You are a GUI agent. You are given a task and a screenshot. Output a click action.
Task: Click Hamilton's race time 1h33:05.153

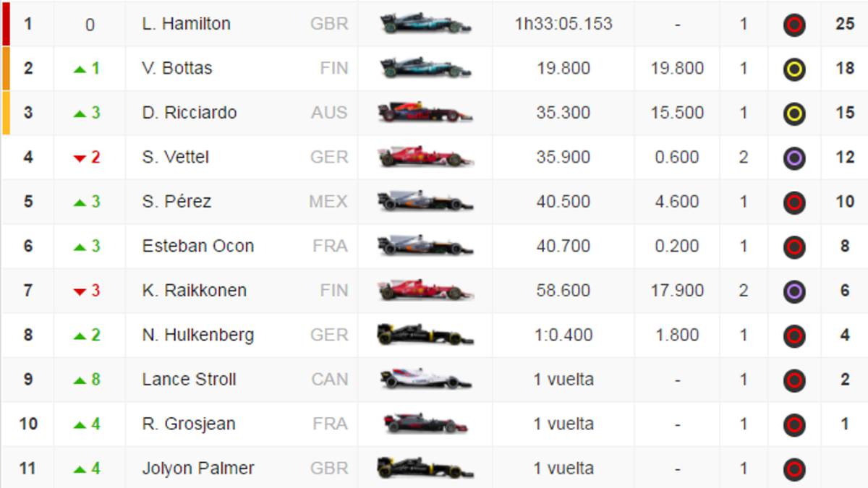coord(563,24)
